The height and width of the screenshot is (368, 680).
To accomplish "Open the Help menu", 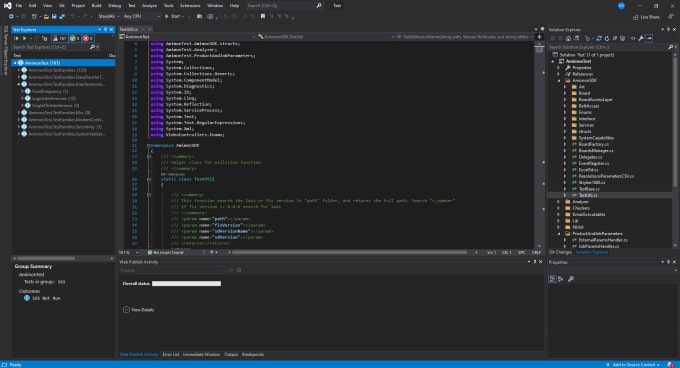I will tap(234, 6).
